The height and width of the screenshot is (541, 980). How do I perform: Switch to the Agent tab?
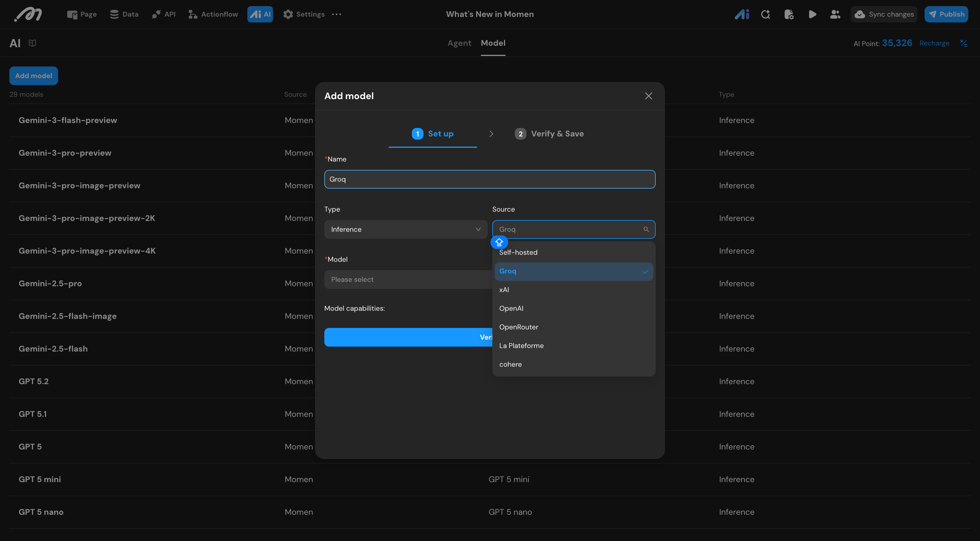pyautogui.click(x=459, y=43)
